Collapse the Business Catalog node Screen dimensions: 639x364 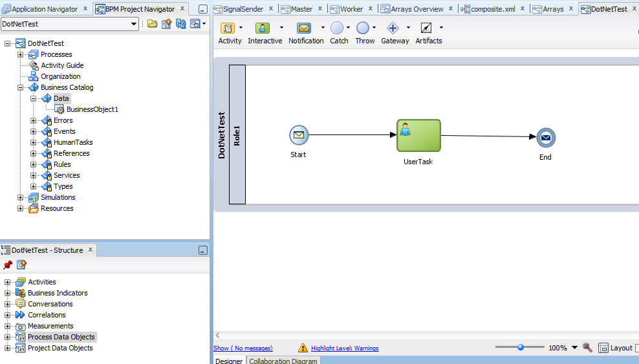[x=21, y=87]
